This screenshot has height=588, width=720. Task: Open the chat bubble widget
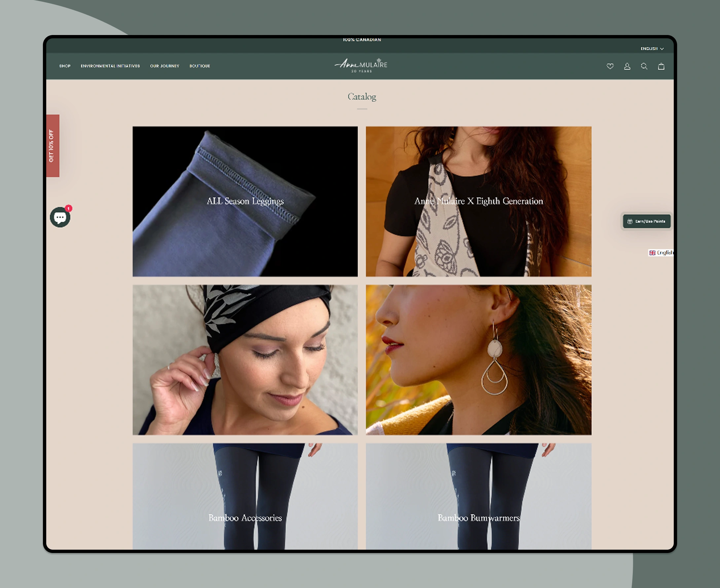(60, 217)
